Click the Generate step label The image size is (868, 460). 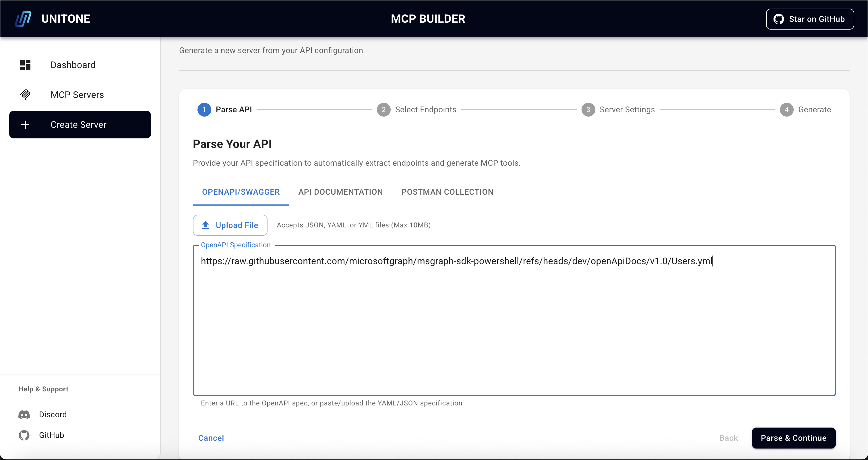click(x=815, y=110)
